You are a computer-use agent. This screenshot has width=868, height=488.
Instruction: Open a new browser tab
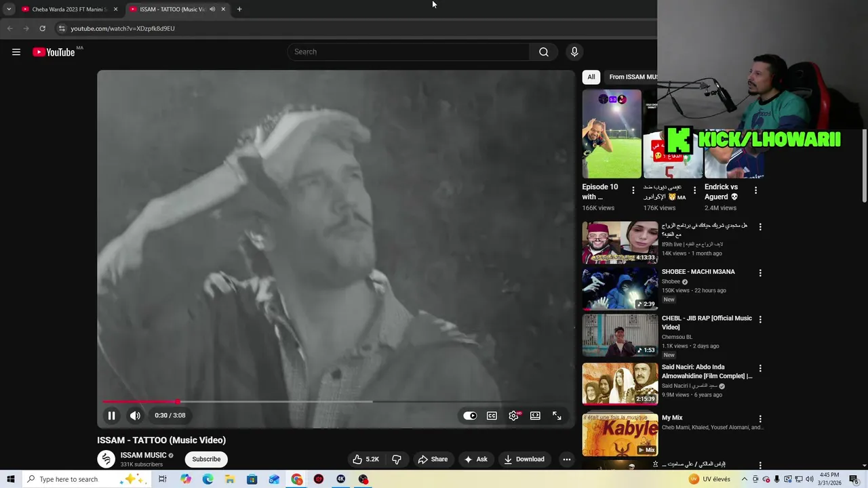(x=239, y=9)
